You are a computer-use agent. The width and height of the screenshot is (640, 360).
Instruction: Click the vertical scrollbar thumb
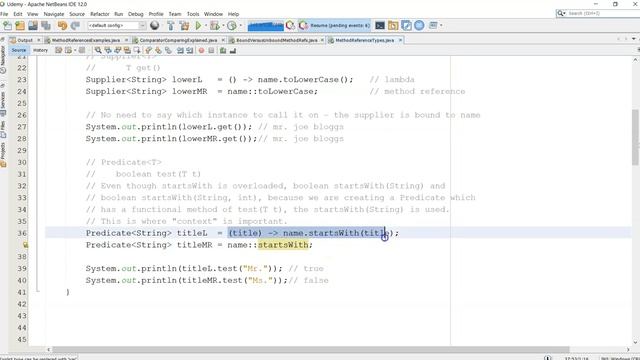click(635, 137)
